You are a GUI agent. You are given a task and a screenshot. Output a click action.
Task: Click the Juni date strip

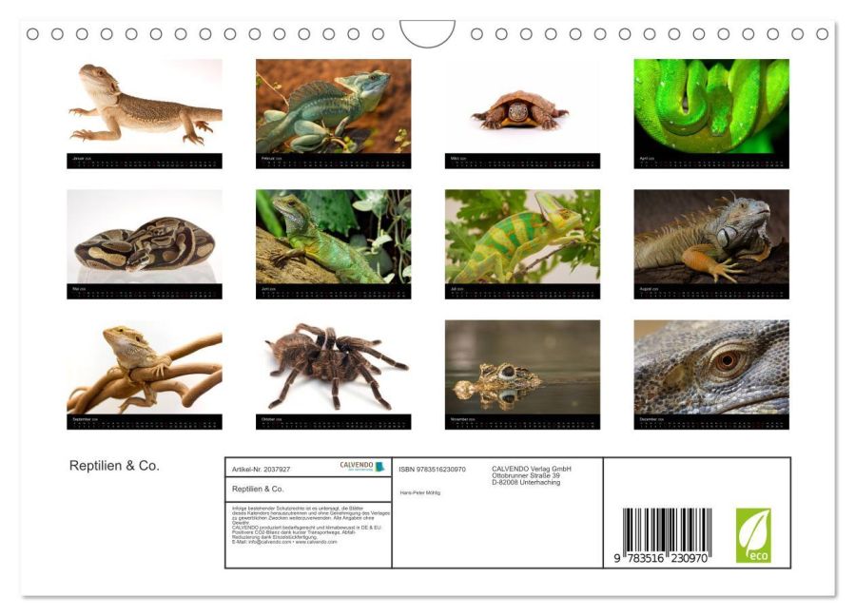(333, 292)
